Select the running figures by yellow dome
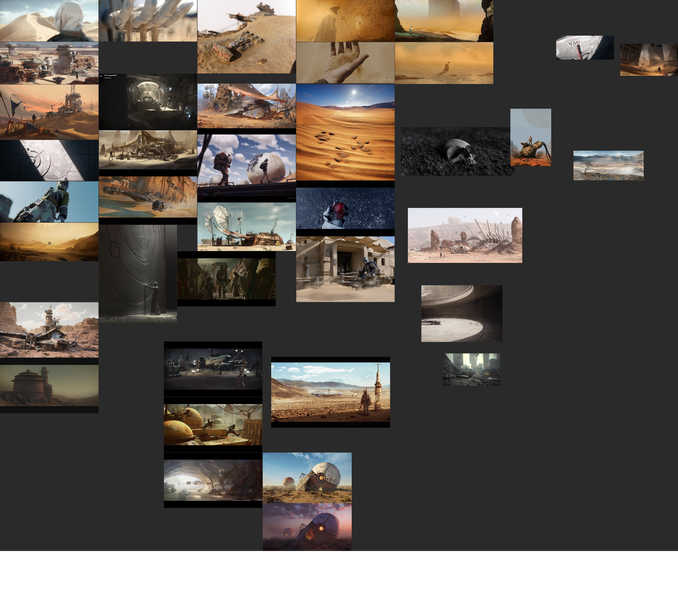 coord(213,424)
